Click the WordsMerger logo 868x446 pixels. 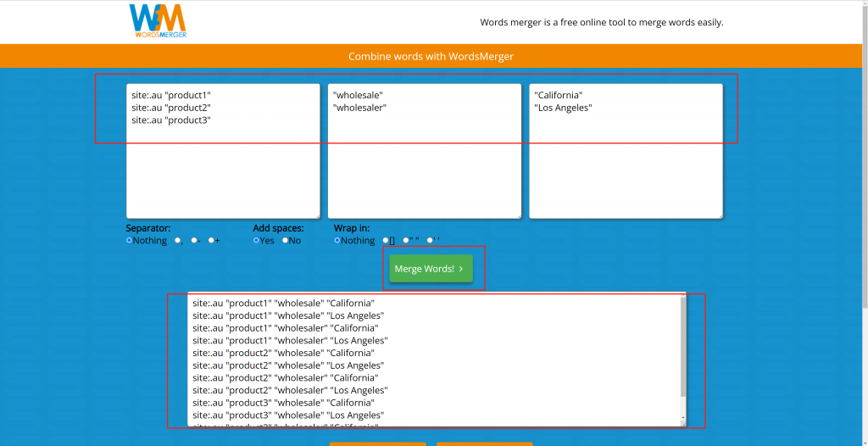pyautogui.click(x=158, y=21)
